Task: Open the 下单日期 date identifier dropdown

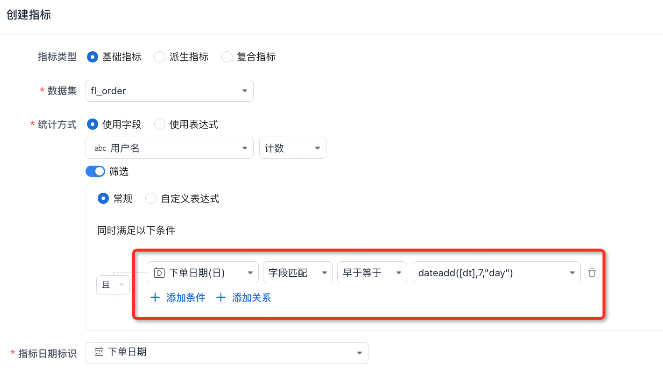Action: pos(227,352)
